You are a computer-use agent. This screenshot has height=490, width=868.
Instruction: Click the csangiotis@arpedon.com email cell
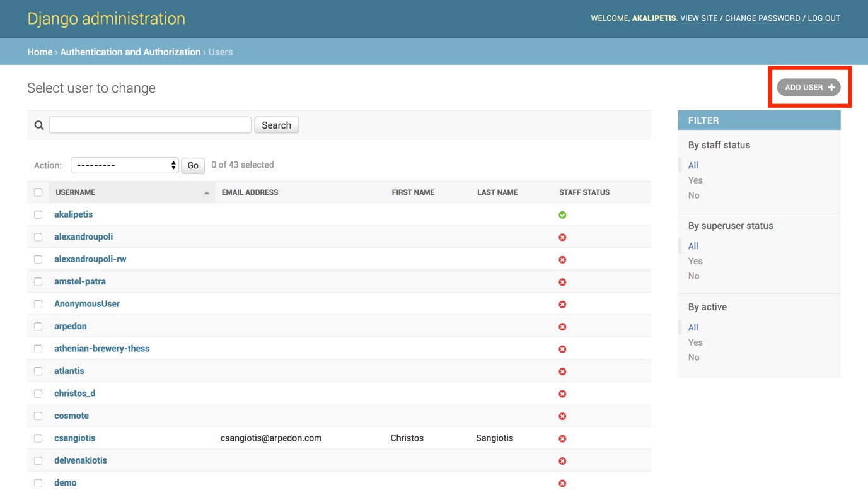[x=271, y=438]
